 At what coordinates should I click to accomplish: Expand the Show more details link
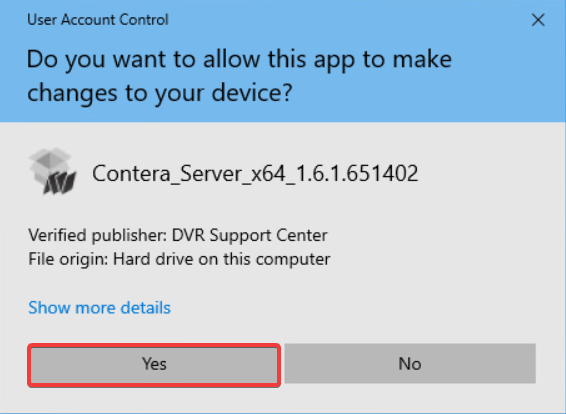(99, 308)
